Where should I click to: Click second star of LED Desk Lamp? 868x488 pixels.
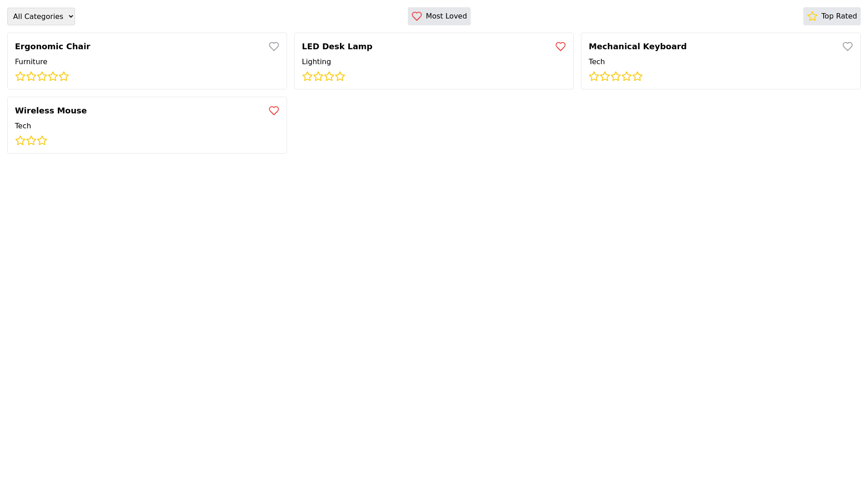[x=318, y=76]
